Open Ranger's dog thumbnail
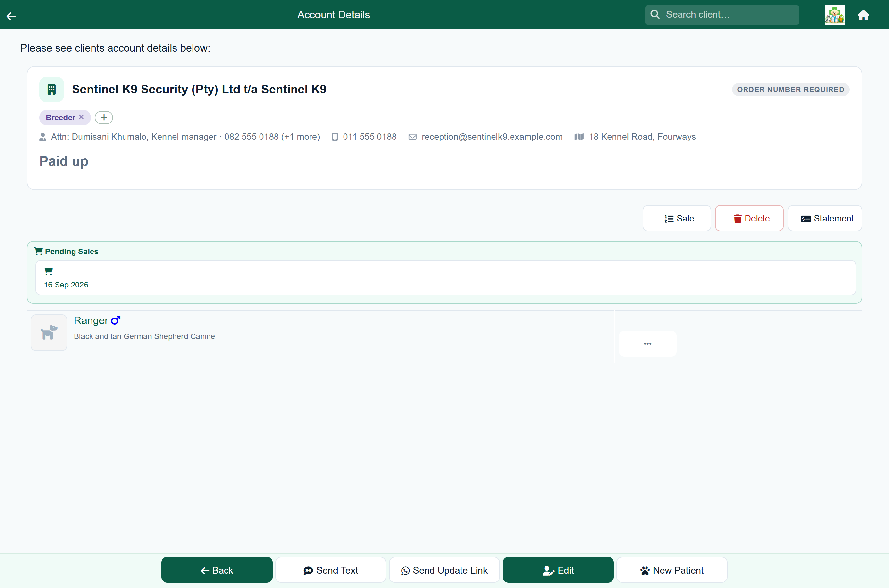 [x=49, y=332]
